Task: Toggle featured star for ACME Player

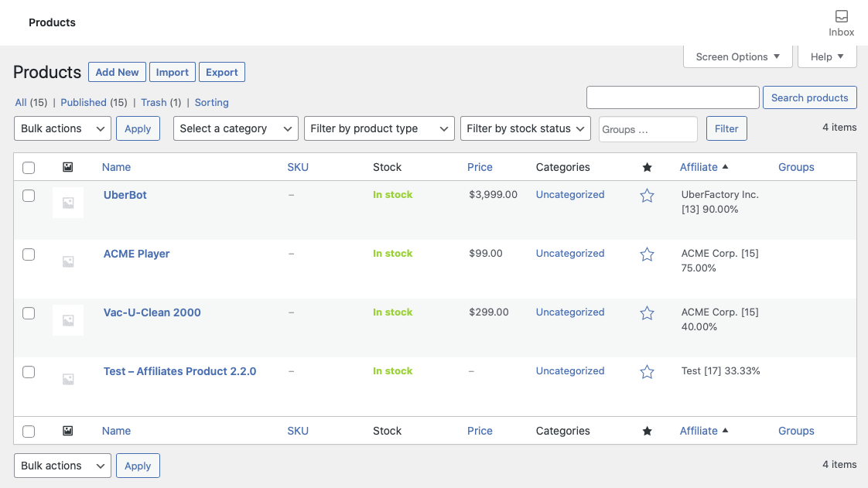Action: tap(647, 254)
